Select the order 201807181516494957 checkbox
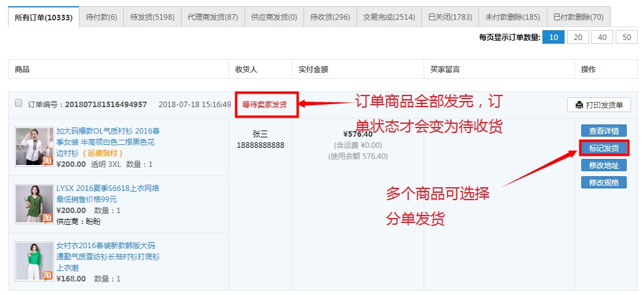This screenshot has height=295, width=644. click(x=18, y=103)
